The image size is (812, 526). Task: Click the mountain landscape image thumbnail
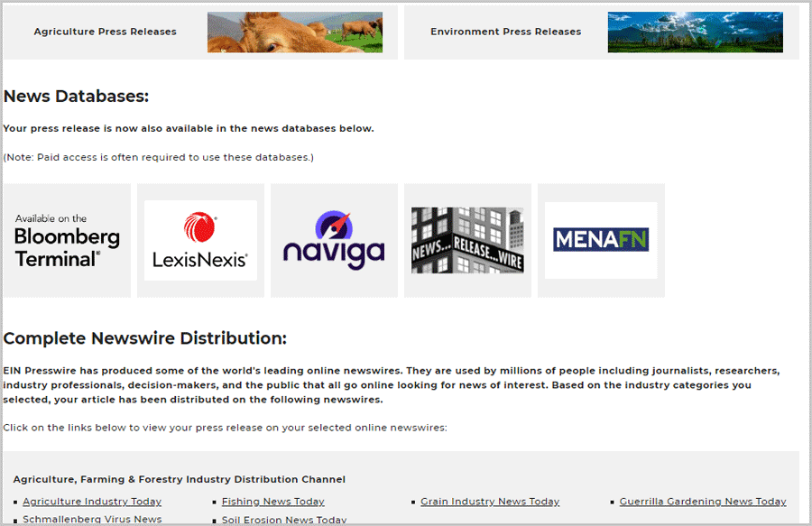(695, 32)
